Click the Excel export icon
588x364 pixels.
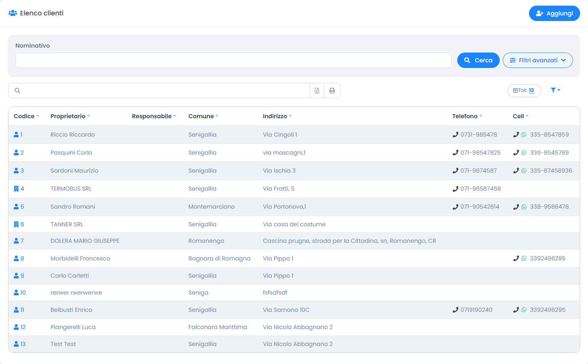point(317,90)
